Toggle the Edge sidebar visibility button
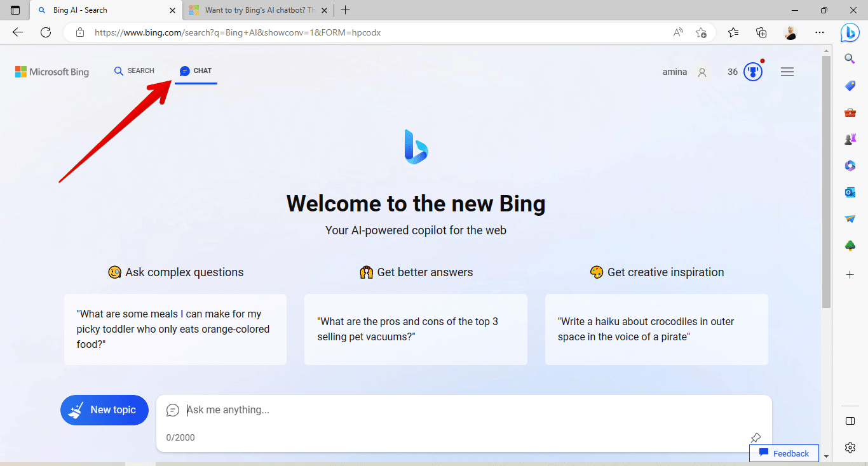This screenshot has height=466, width=868. tap(850, 422)
